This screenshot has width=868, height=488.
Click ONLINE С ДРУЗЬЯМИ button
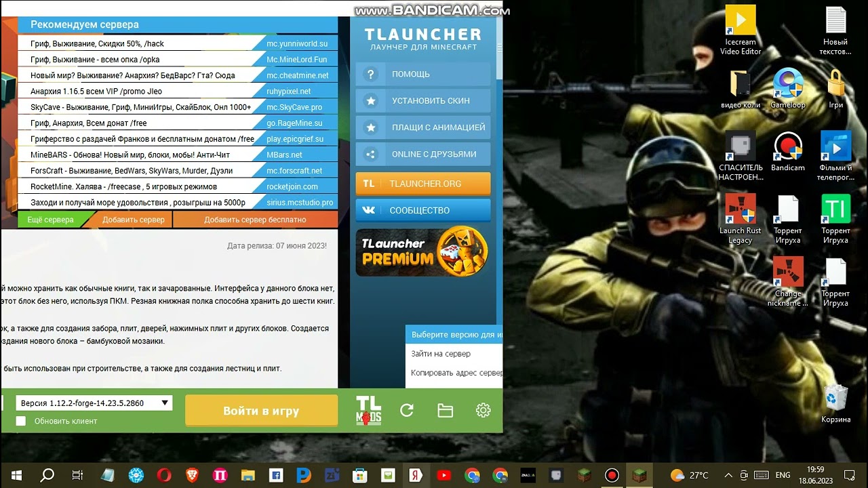(x=422, y=154)
